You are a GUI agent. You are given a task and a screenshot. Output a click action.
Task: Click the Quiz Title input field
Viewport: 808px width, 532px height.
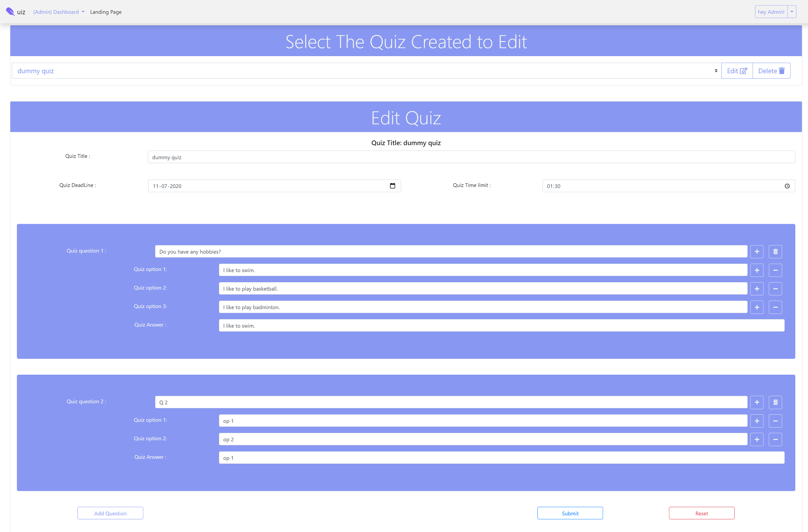click(x=471, y=157)
